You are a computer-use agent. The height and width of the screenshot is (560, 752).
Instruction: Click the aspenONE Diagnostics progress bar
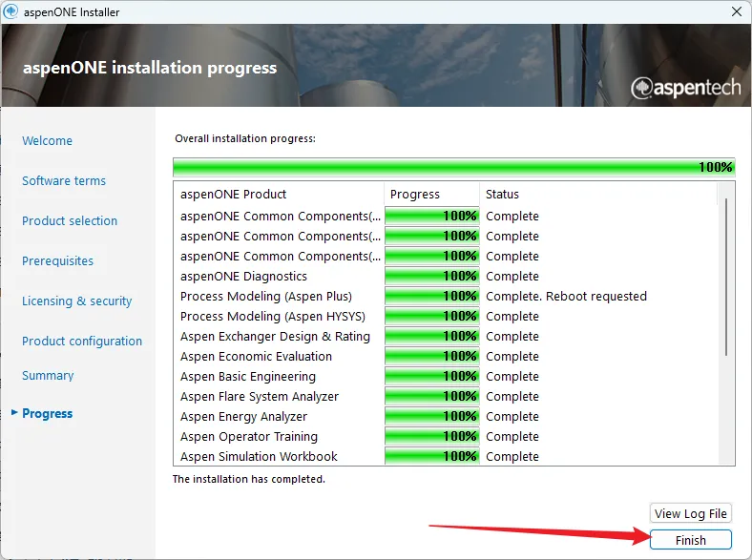tap(431, 276)
